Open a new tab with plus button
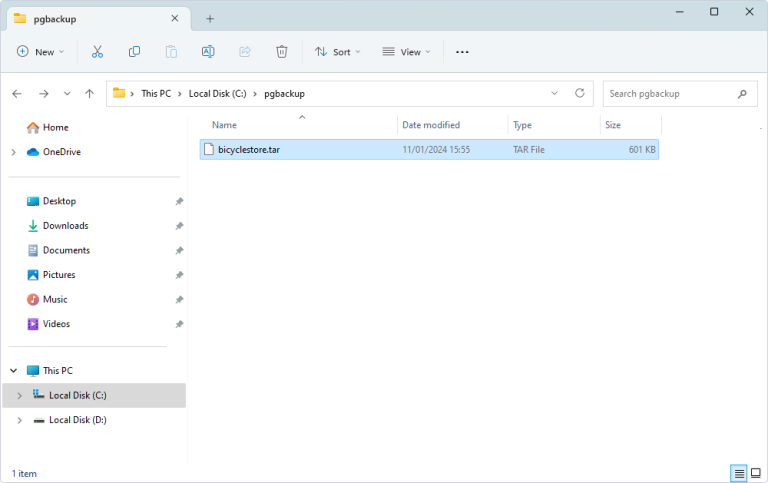Viewport: 768px width, 483px height. pyautogui.click(x=210, y=18)
